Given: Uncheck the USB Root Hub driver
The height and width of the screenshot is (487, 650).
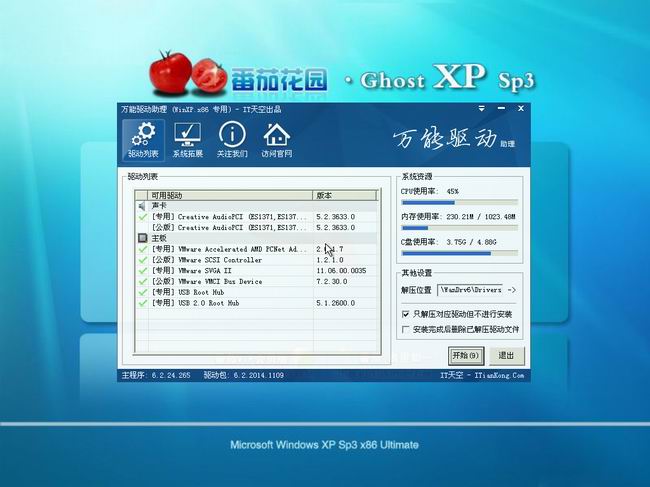Looking at the screenshot, I should click(142, 292).
